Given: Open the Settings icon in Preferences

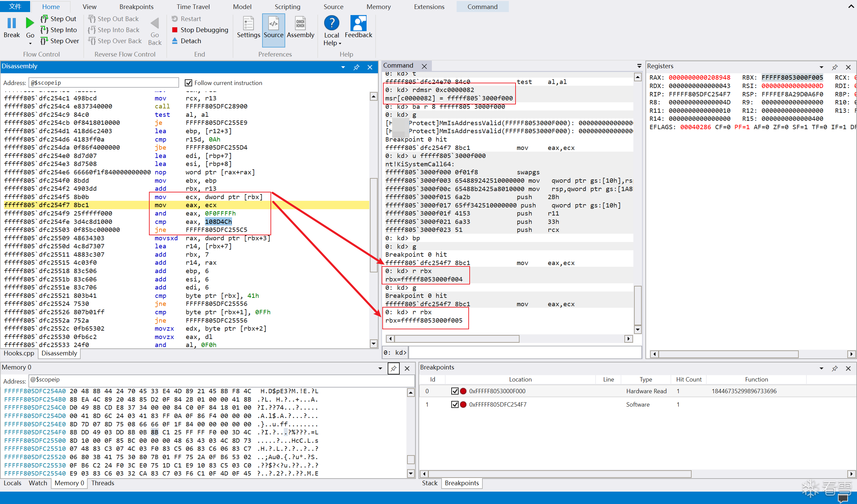Looking at the screenshot, I should (x=248, y=24).
